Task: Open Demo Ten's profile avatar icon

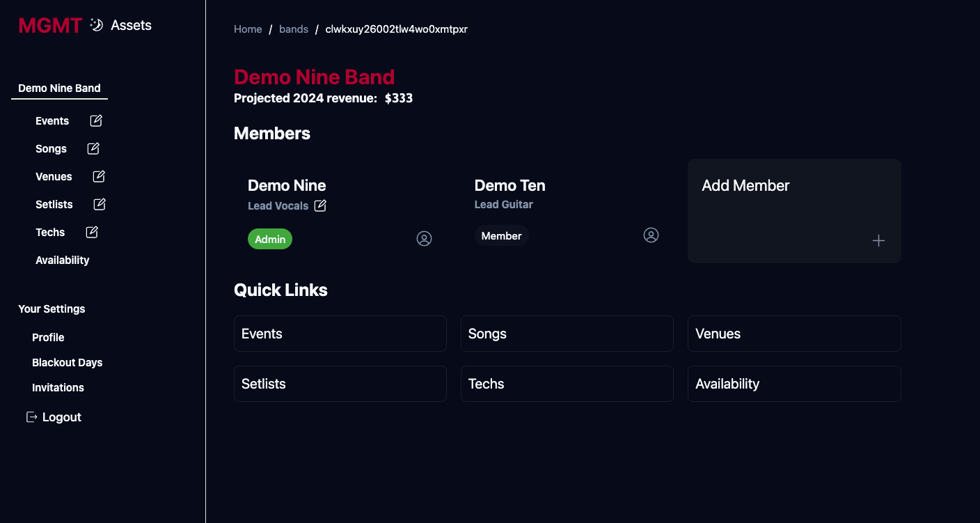Action: [x=651, y=235]
